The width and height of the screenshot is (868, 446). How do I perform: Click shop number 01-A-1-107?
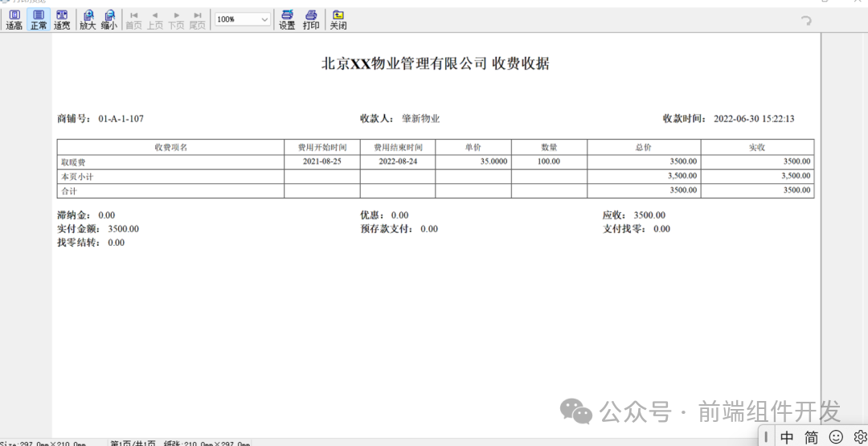tap(121, 118)
